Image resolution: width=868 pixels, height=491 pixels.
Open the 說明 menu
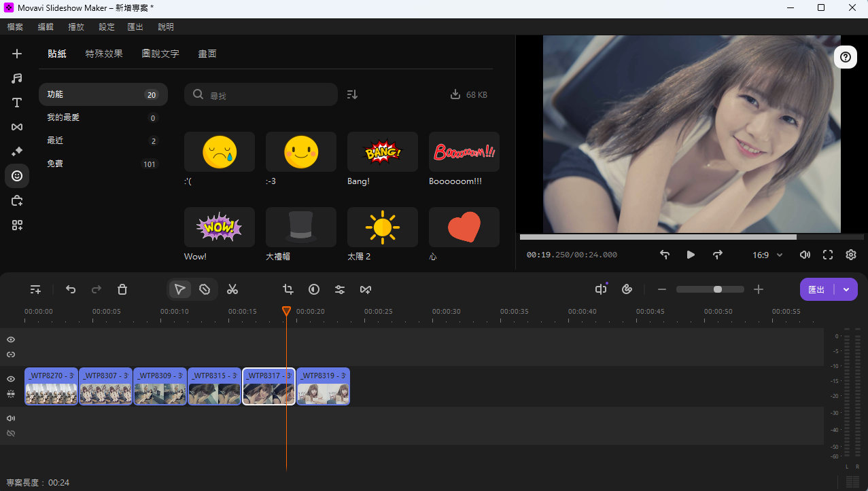point(166,27)
